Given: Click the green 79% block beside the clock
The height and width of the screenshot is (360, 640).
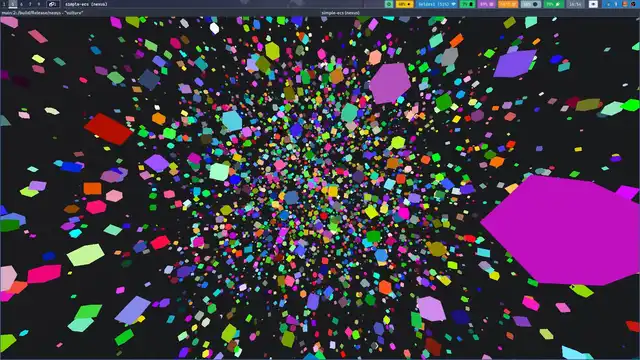Looking at the screenshot, I should (x=553, y=4).
